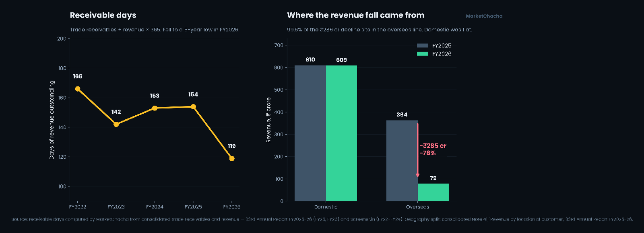Click the '500' tick on revenue axis
The width and height of the screenshot is (644, 233).
point(279,90)
